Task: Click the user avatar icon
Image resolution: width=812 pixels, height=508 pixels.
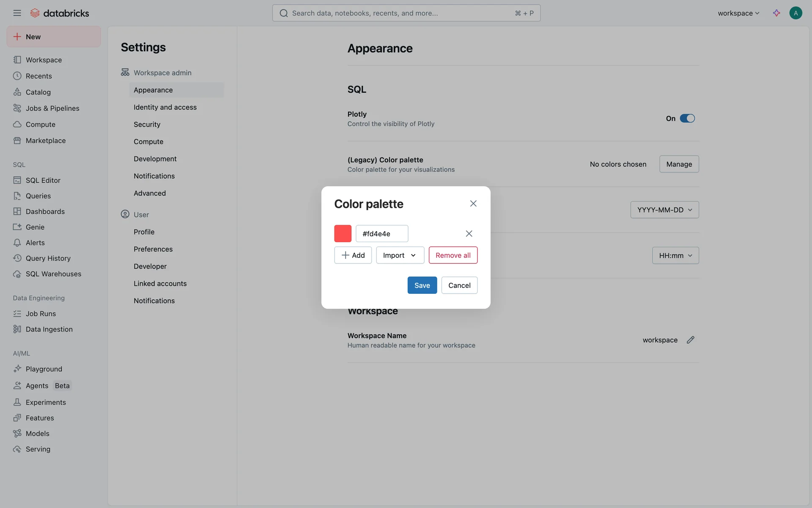Action: pyautogui.click(x=796, y=13)
